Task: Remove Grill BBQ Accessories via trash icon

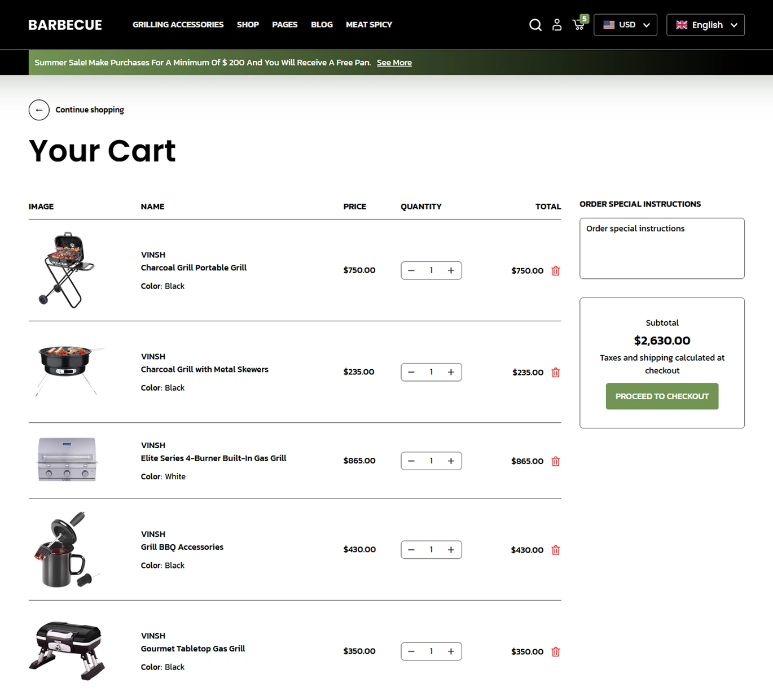Action: pos(556,550)
